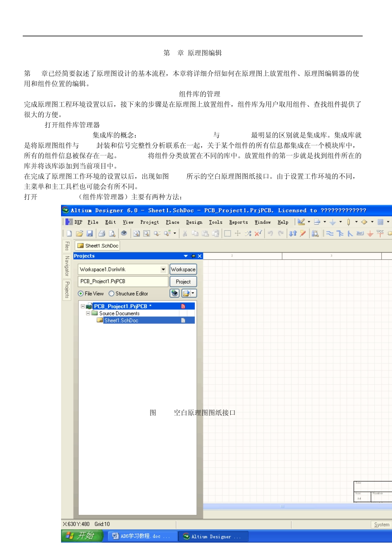Screen dimensions: 392x555
Task: Open the Files side panel tab
Action: point(66,246)
